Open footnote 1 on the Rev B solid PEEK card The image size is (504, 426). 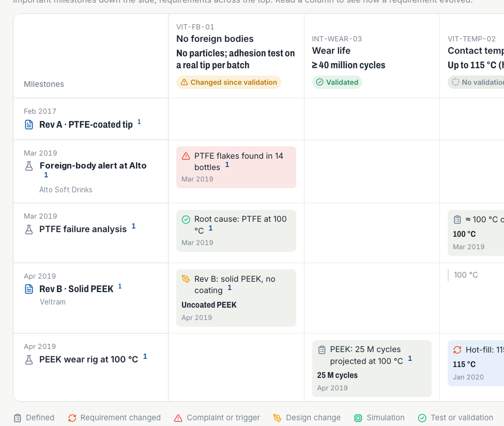pyautogui.click(x=230, y=288)
